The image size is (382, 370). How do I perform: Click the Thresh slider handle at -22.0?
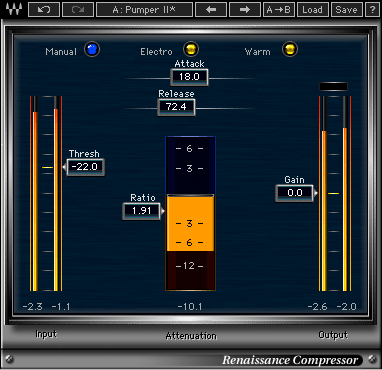86,167
